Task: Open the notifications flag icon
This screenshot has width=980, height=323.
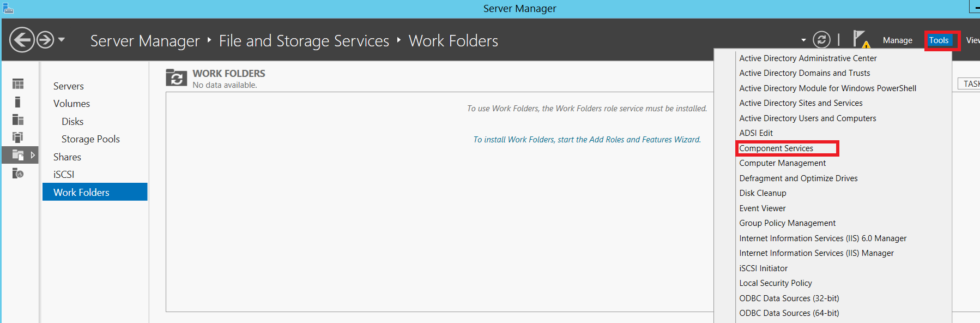Action: tap(861, 40)
